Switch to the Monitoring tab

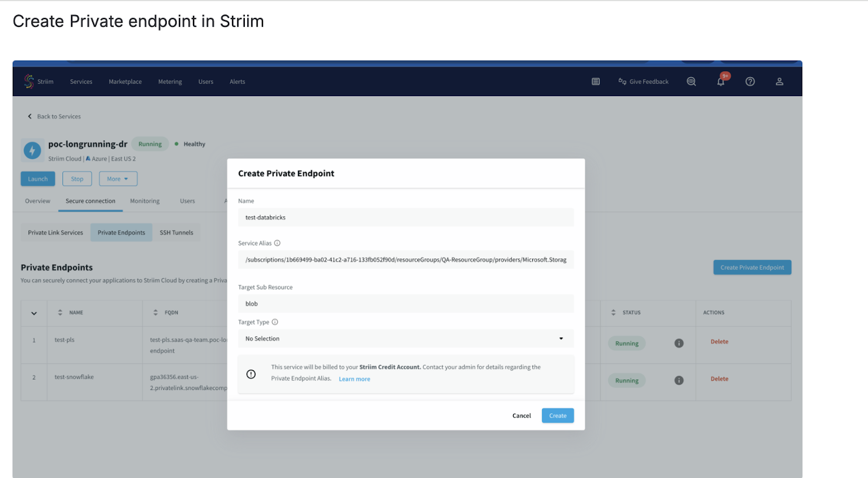click(145, 201)
